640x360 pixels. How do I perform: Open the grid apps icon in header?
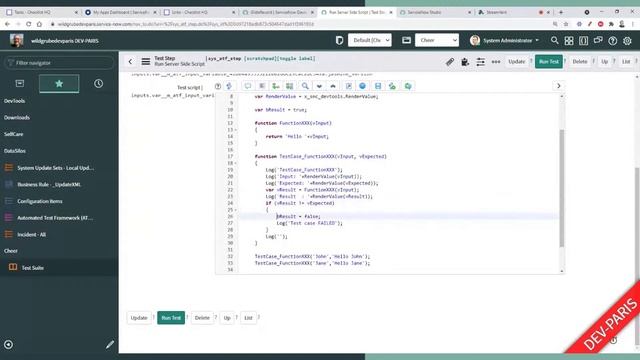569,40
